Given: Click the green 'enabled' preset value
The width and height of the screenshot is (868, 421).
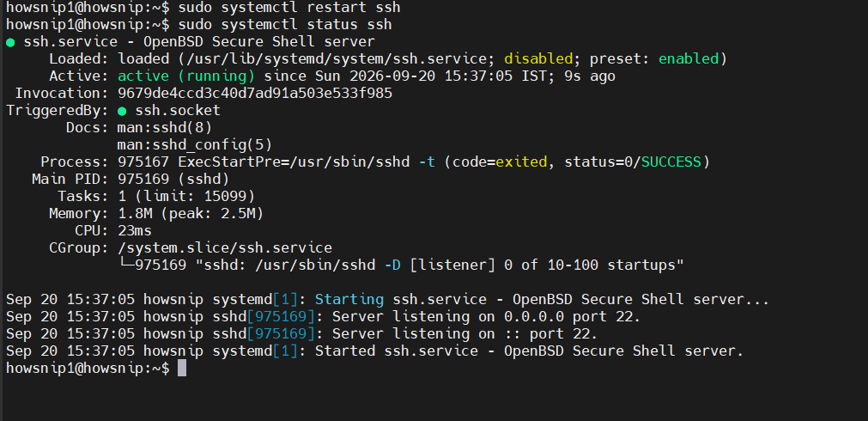Looking at the screenshot, I should pos(688,59).
